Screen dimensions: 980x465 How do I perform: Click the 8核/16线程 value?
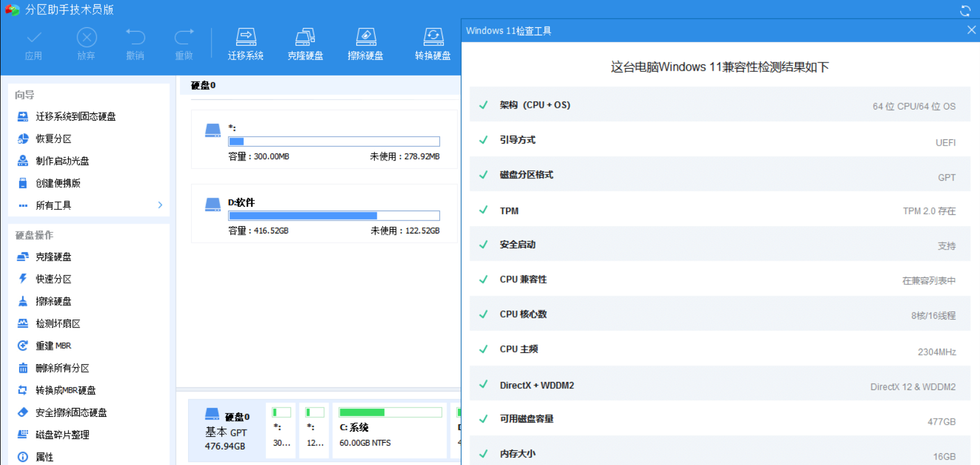(x=934, y=316)
